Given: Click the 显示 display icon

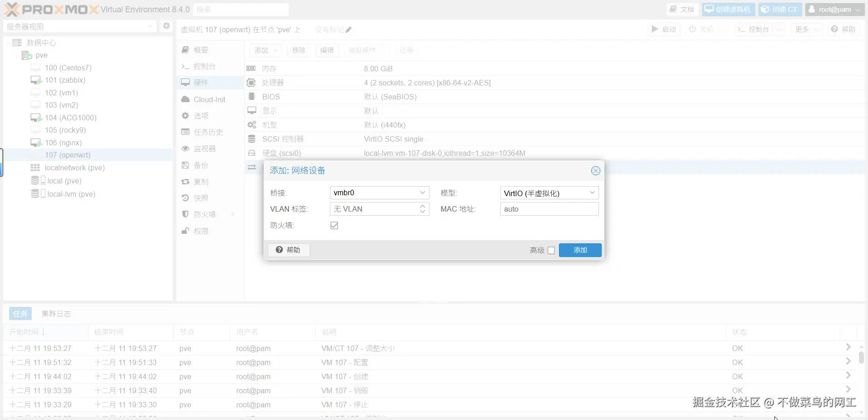Looking at the screenshot, I should point(252,110).
